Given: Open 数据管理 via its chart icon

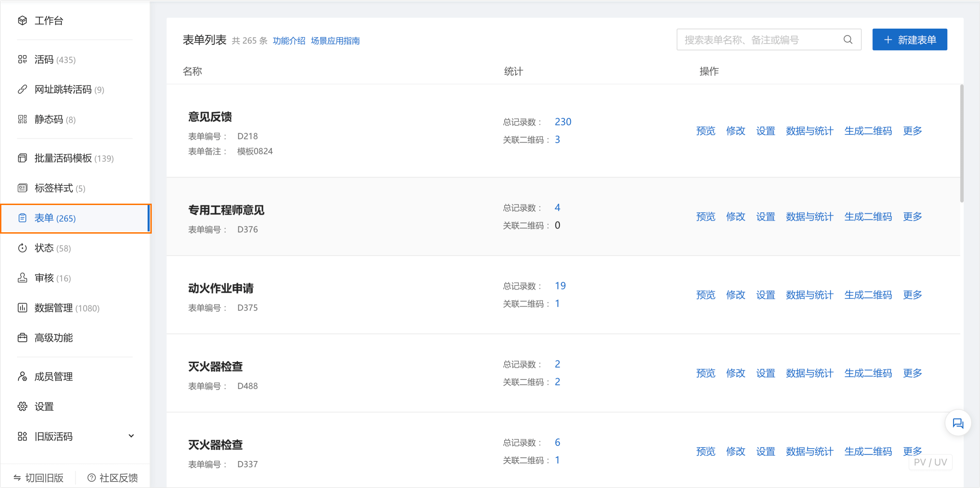Looking at the screenshot, I should pos(22,308).
